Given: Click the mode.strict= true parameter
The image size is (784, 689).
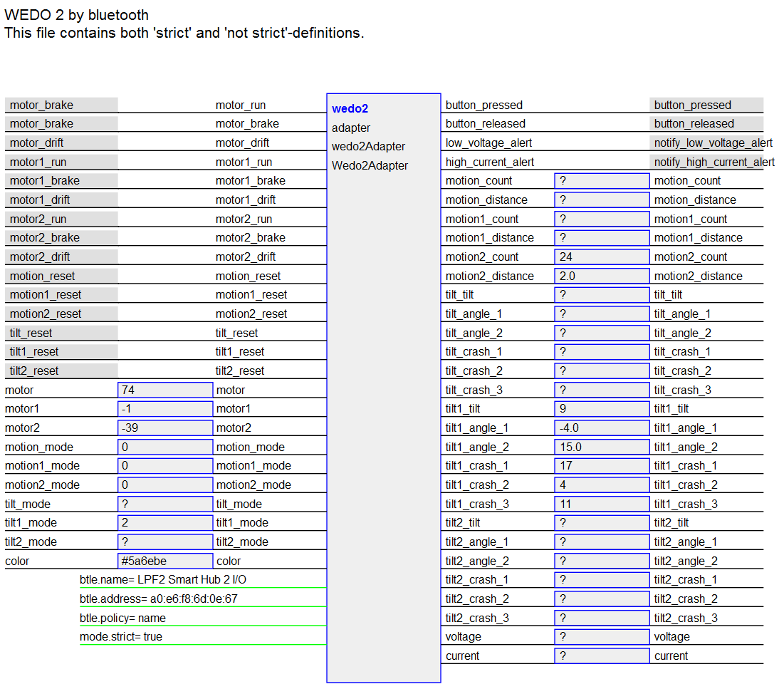Looking at the screenshot, I should [121, 637].
